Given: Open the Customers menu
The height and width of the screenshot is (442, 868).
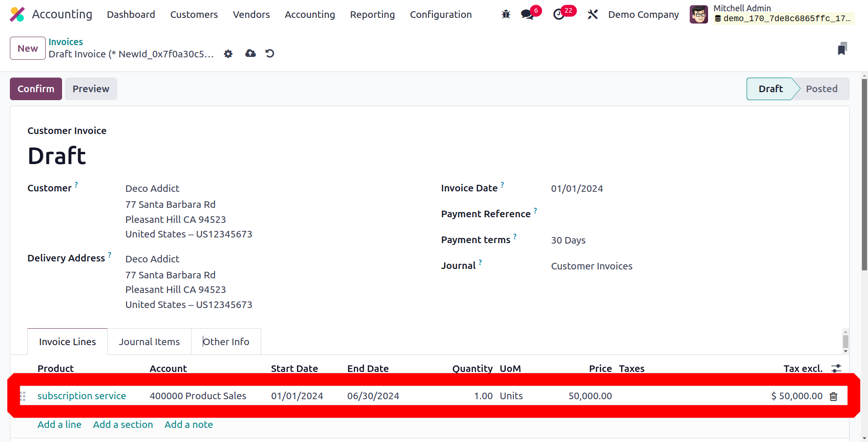Looking at the screenshot, I should [x=194, y=15].
